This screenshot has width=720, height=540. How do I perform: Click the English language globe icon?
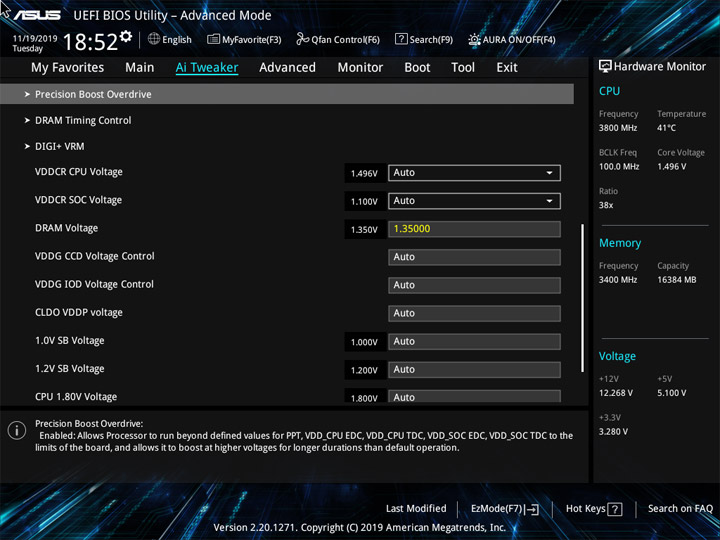point(154,39)
